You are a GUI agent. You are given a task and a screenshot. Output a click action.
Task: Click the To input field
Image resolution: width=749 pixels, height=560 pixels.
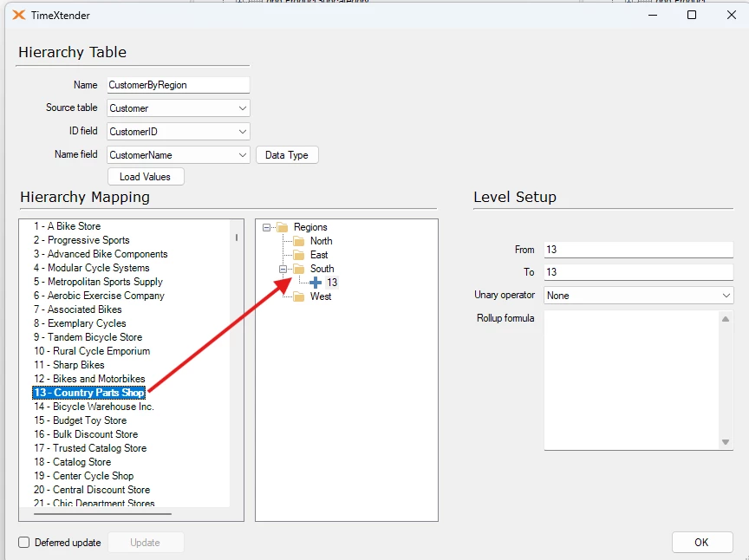click(638, 272)
